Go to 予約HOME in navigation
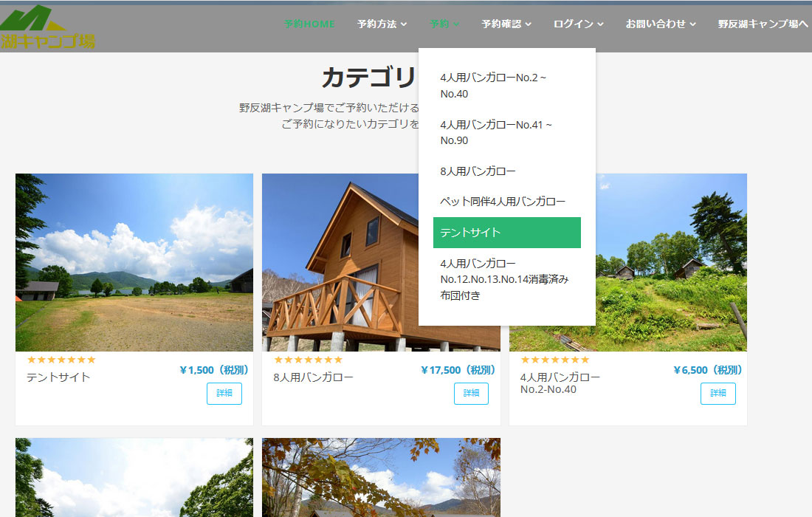812x517 pixels. pyautogui.click(x=309, y=24)
